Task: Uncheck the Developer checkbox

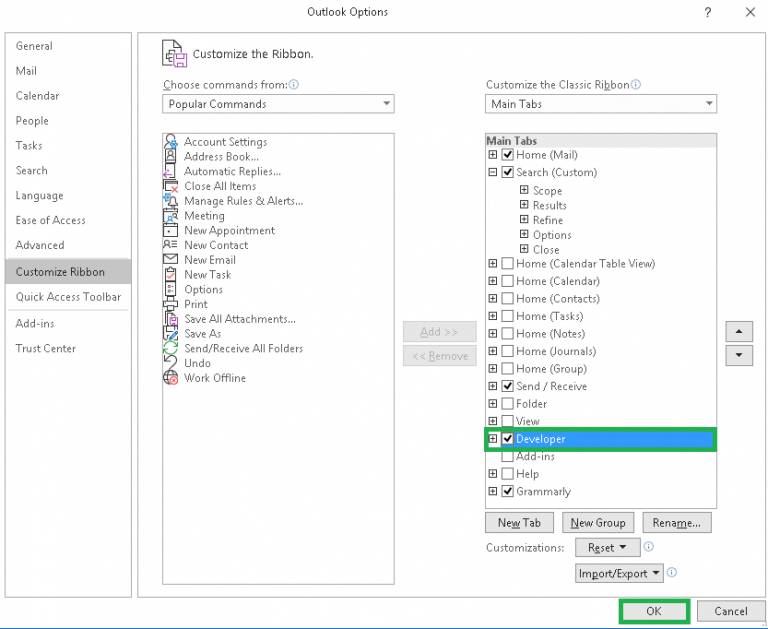Action: pos(508,439)
